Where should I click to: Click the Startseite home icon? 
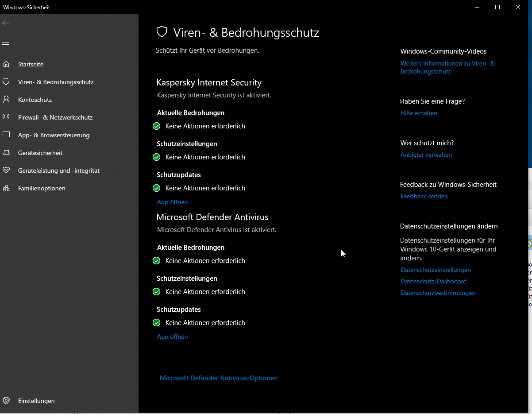6,64
